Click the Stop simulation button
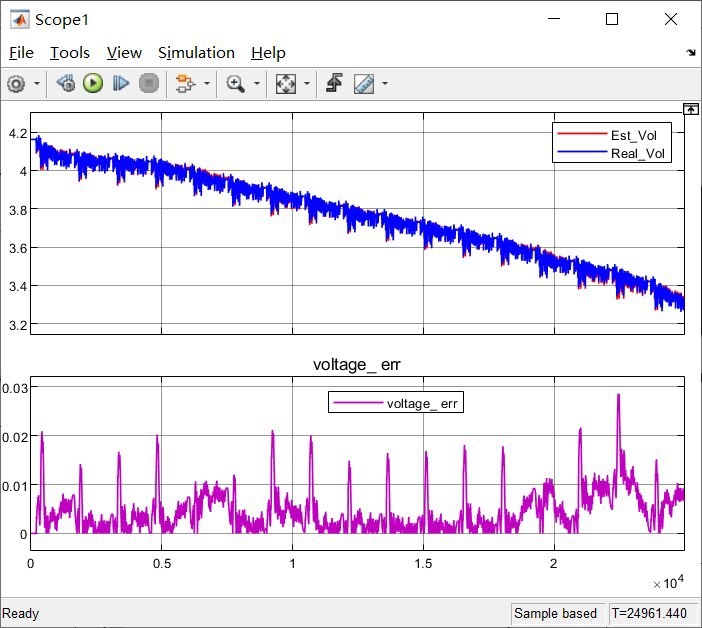This screenshot has width=702, height=628. (149, 83)
